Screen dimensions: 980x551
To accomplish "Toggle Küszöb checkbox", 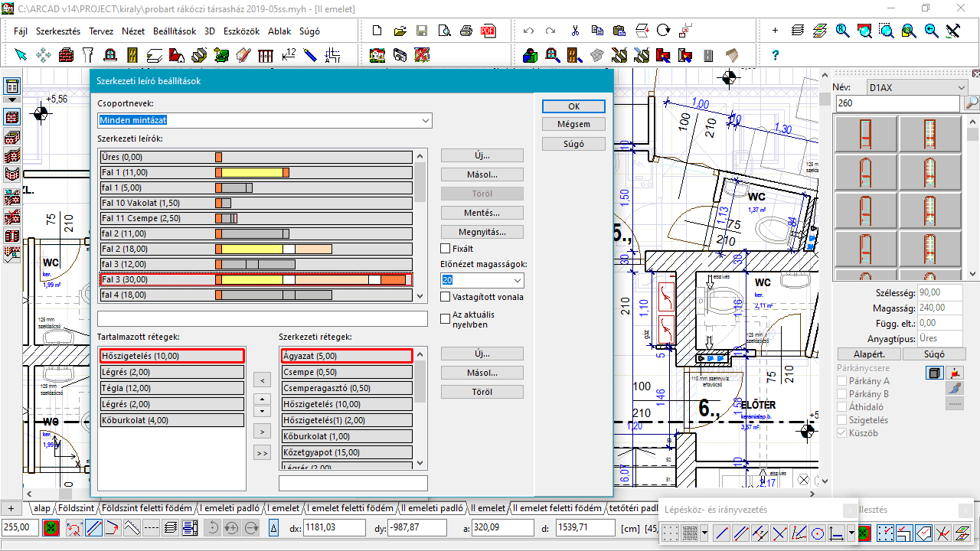I will click(842, 433).
